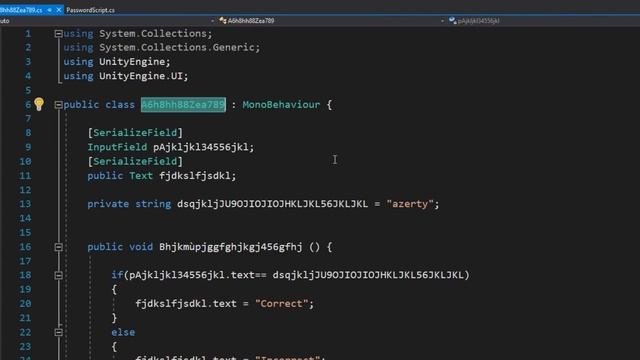640x360 pixels.
Task: Click SerializeField attribute on line 10
Action: click(135, 161)
